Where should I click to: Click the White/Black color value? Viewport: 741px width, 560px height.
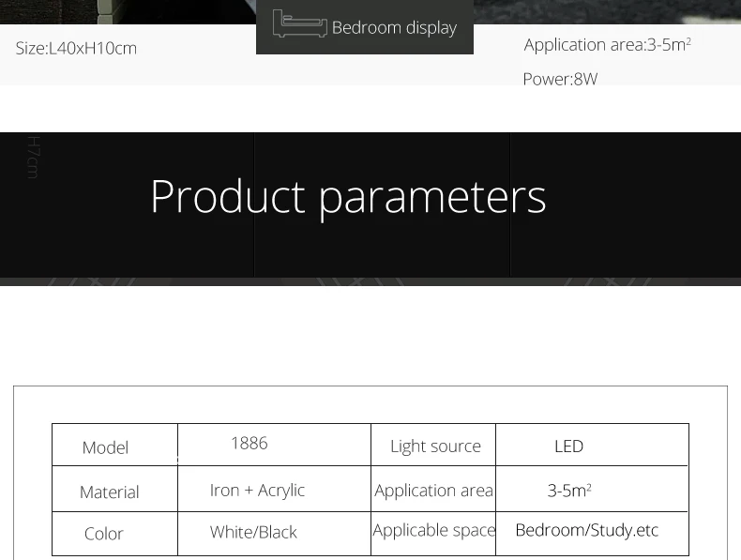pos(253,532)
